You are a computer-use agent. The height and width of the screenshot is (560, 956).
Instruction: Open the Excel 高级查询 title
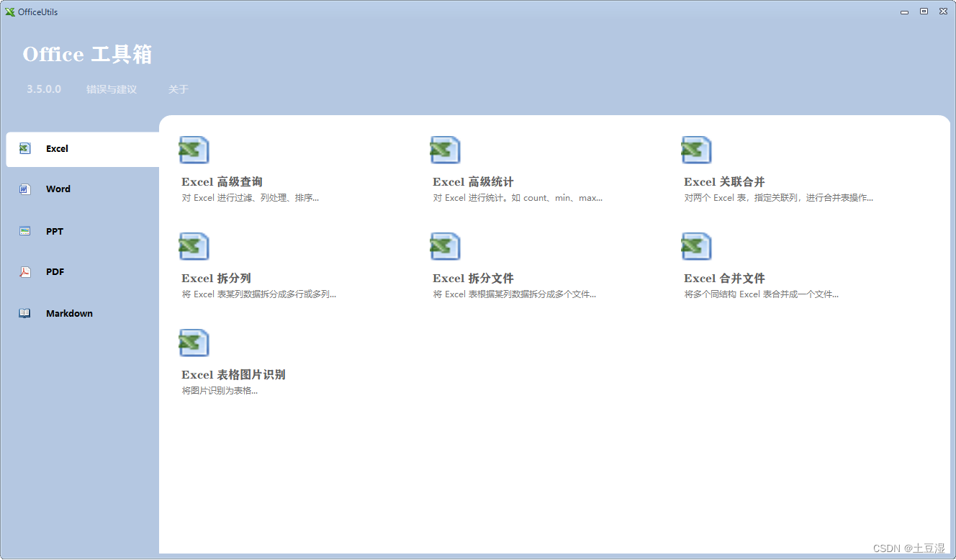pos(222,182)
